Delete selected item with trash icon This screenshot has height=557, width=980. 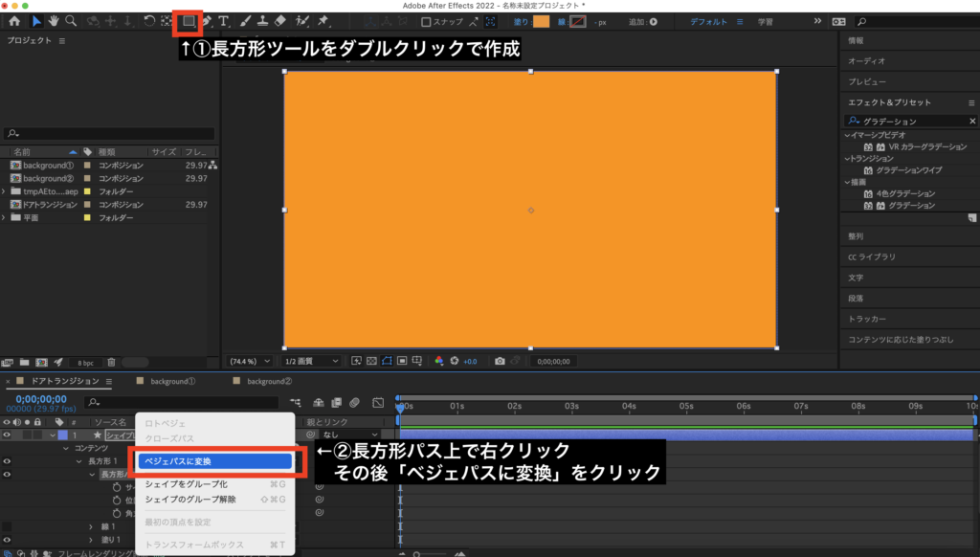point(111,362)
